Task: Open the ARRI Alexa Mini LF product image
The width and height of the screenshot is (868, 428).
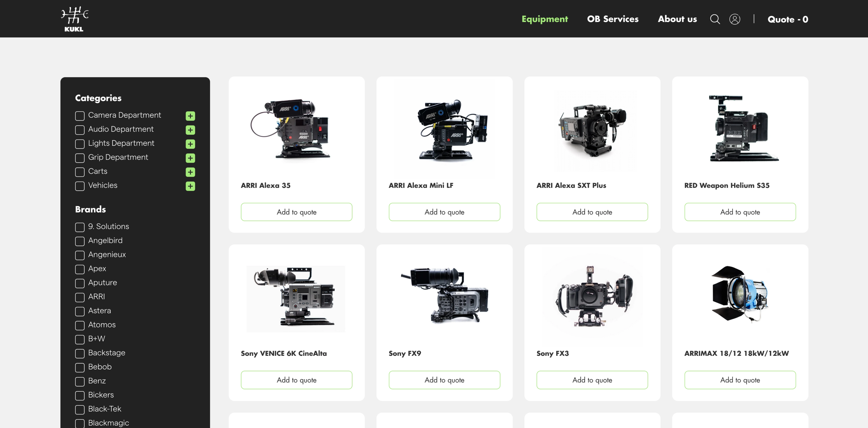Action: click(444, 130)
